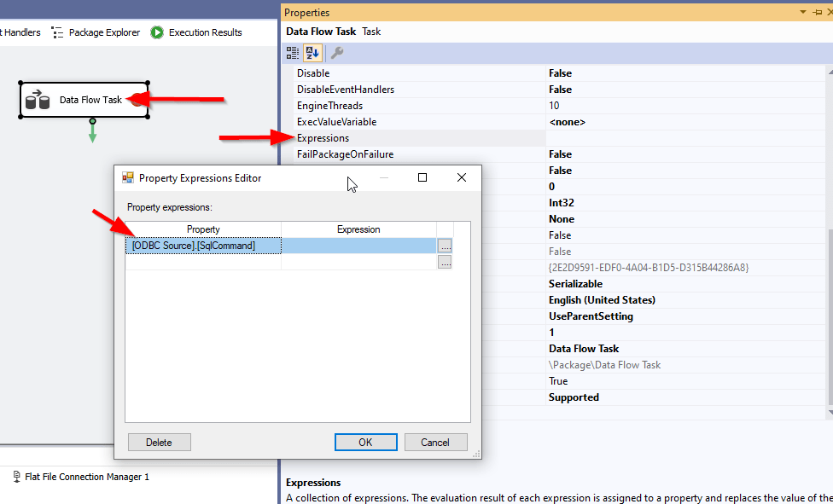Click the Alphabetical sort icon in Properties
833x504 pixels.
pyautogui.click(x=312, y=52)
